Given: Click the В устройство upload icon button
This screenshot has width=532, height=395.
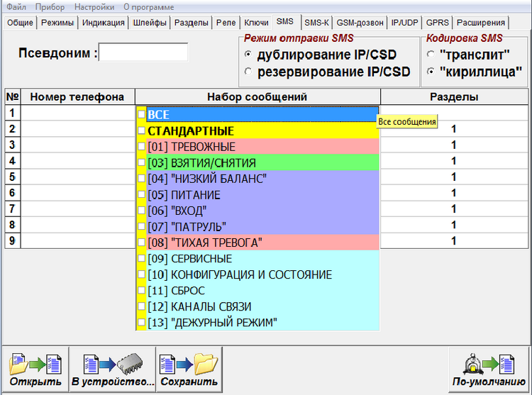Looking at the screenshot, I should click(112, 370).
